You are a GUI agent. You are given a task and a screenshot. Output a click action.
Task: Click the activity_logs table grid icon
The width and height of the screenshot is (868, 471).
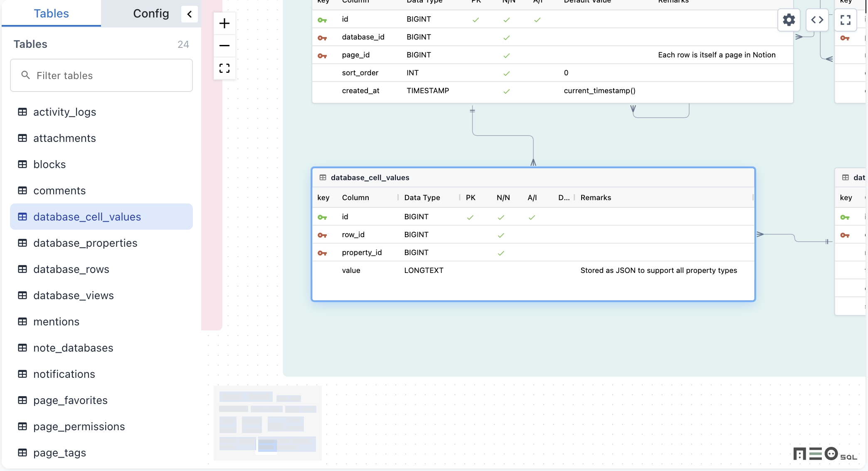pos(22,112)
